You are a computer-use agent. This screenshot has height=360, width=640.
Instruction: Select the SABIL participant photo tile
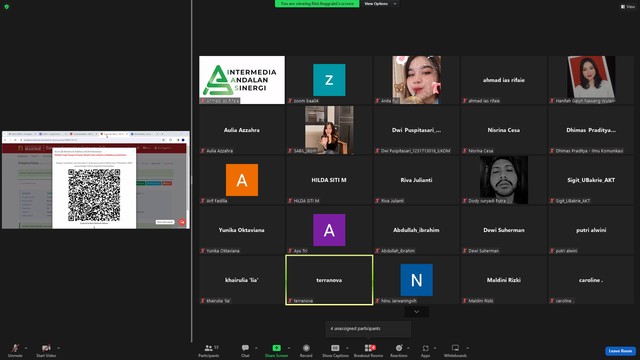[329, 130]
